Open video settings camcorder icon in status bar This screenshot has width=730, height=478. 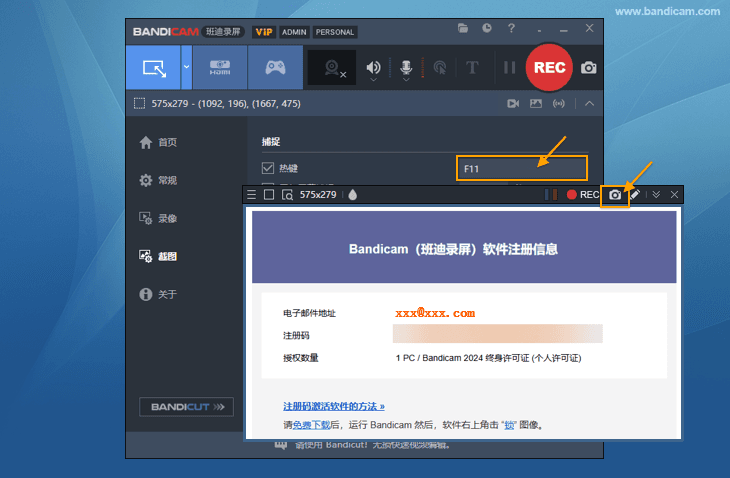click(x=513, y=103)
